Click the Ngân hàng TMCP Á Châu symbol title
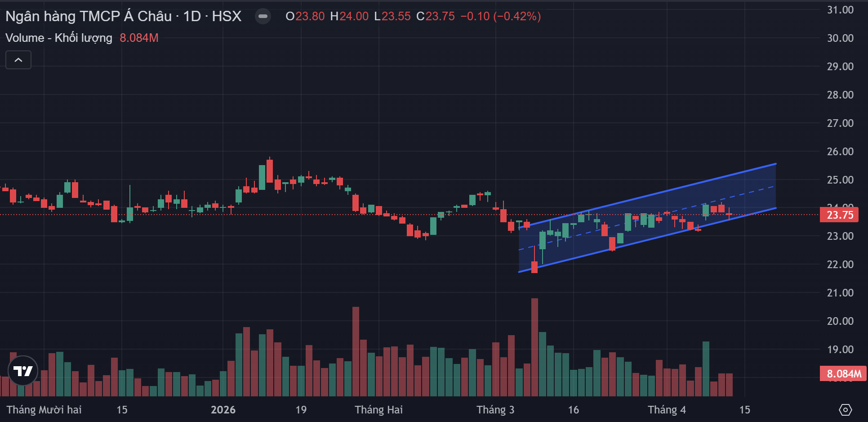Viewport: 868px width, 422px height. pos(89,17)
